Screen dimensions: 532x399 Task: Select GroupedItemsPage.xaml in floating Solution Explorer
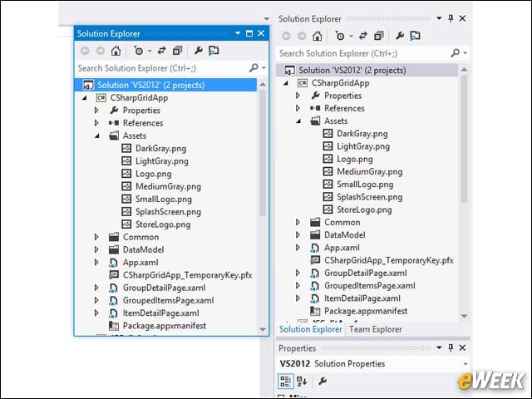[x=168, y=301]
